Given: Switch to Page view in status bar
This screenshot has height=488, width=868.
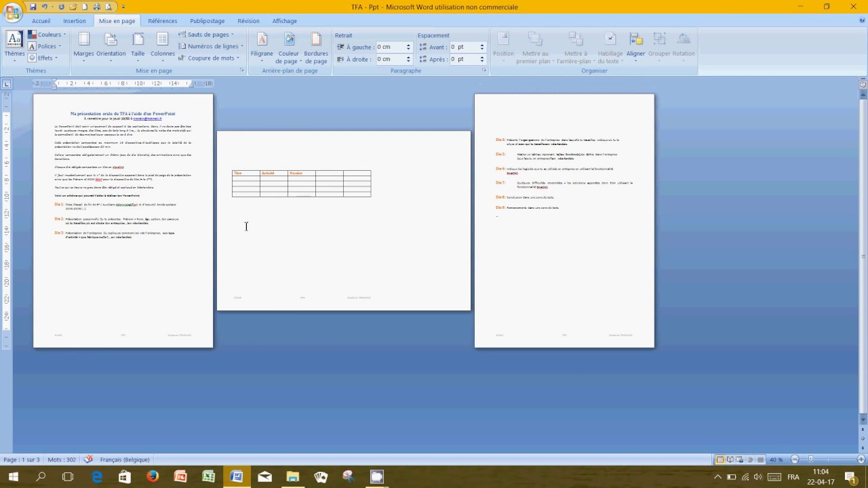Looking at the screenshot, I should 720,460.
